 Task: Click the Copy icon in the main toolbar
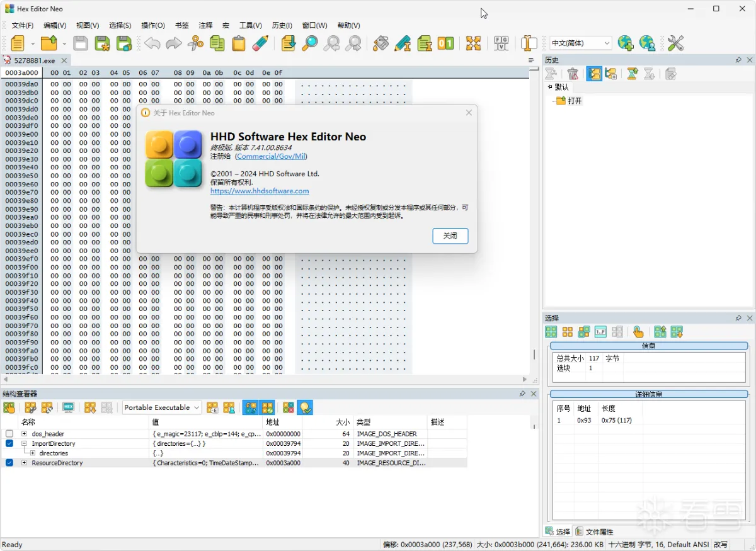[x=217, y=43]
